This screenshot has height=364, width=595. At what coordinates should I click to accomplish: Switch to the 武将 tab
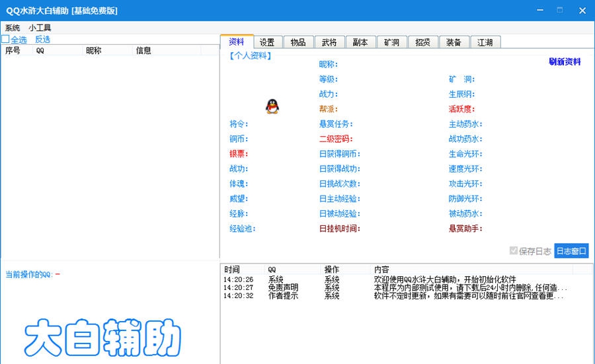(329, 42)
